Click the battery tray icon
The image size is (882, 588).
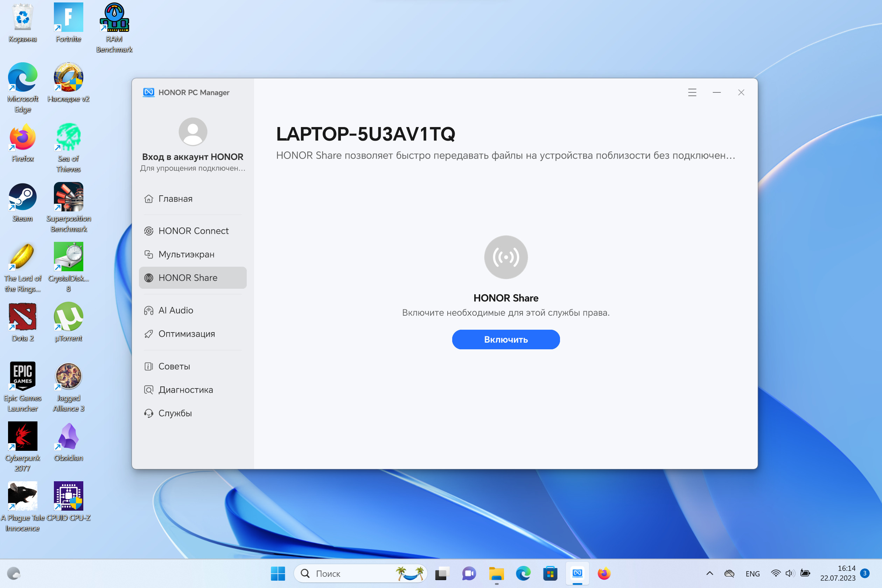pyautogui.click(x=805, y=573)
